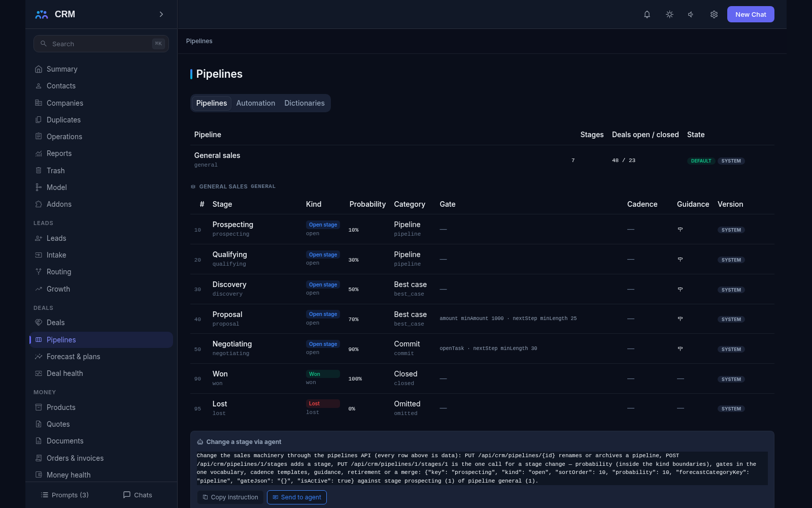
Task: Switch to the Pipelines tab
Action: pyautogui.click(x=212, y=103)
